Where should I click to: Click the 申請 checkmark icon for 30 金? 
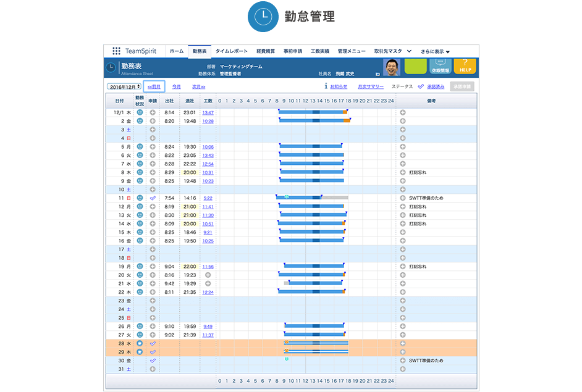coord(153,361)
